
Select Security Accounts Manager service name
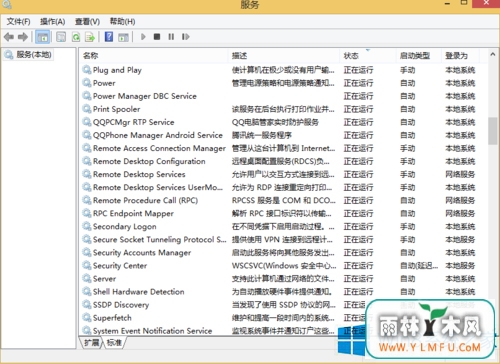tap(142, 253)
